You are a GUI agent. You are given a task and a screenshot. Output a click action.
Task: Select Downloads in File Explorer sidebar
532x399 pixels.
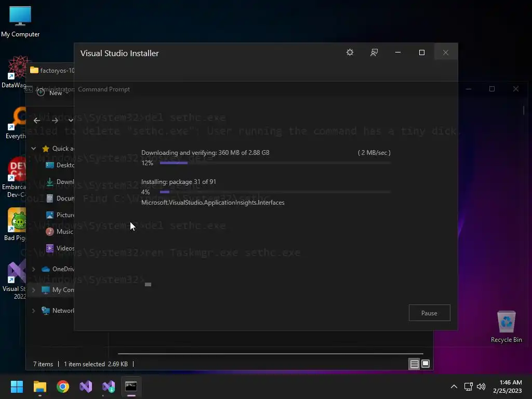pos(60,182)
